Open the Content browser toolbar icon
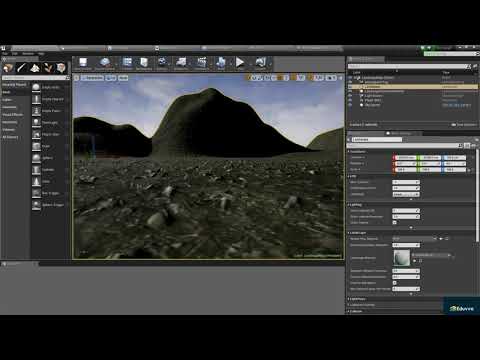The width and height of the screenshot is (480, 360). click(127, 63)
